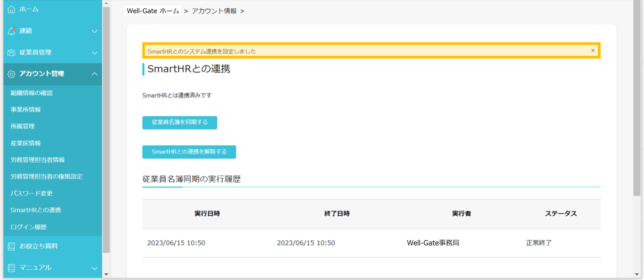This screenshot has height=280, width=644.
Task: Click Well-Gate事務局 cell in the history row
Action: 433,243
